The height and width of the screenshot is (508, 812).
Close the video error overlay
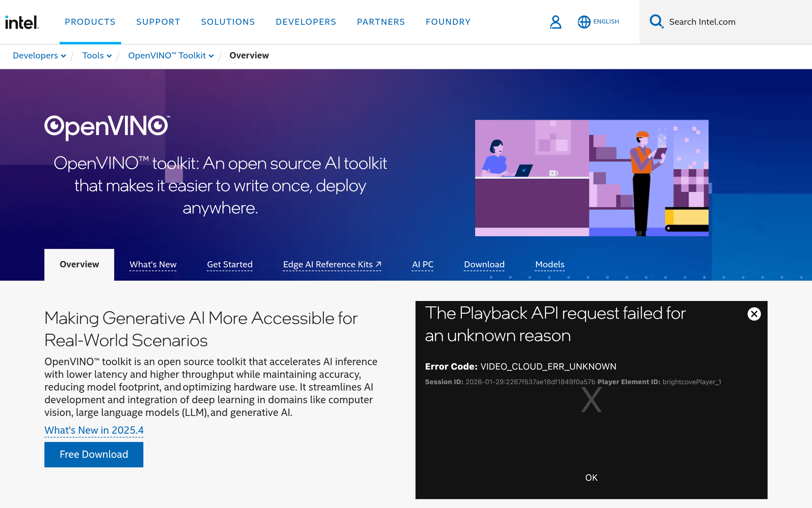754,314
